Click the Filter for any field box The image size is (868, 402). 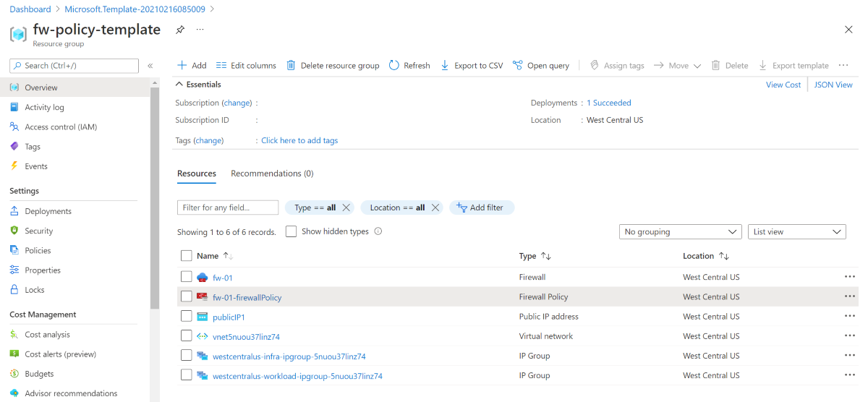pyautogui.click(x=228, y=208)
